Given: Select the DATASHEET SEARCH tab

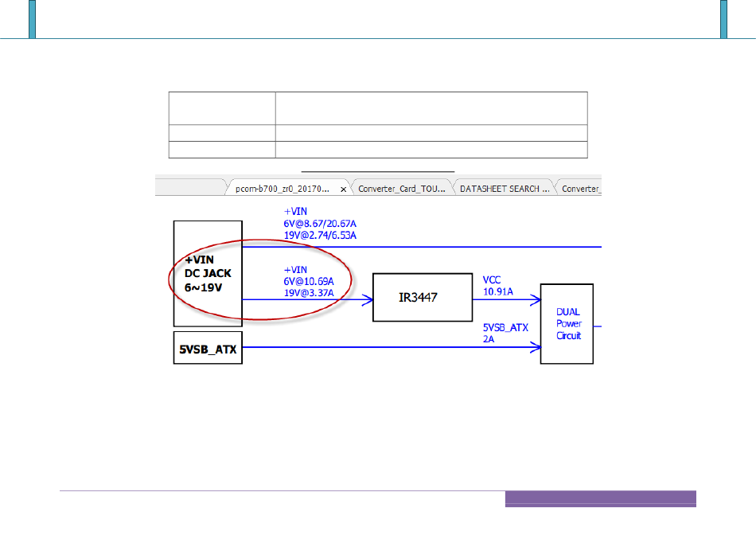Looking at the screenshot, I should [x=505, y=189].
